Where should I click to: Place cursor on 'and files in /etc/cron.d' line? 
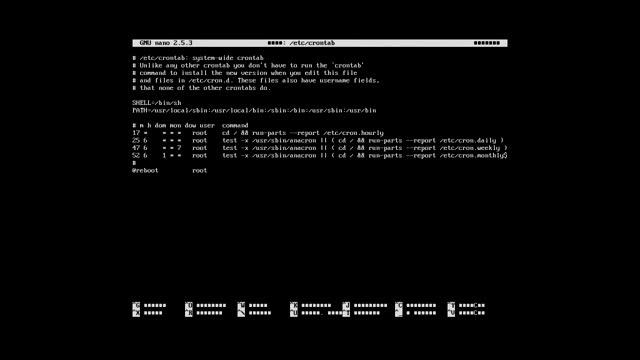256,80
